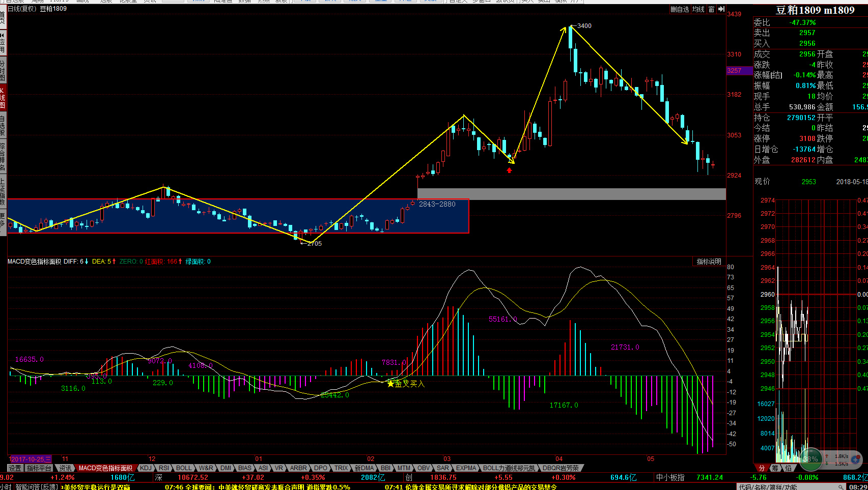
Task: Switch to the DMI indicator tab
Action: 226,468
